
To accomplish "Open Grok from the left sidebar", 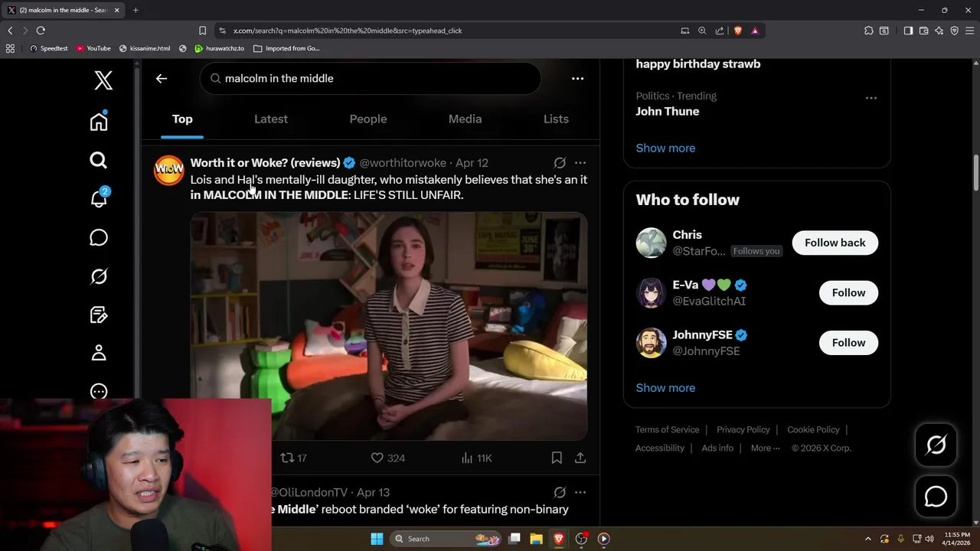I will [x=99, y=276].
